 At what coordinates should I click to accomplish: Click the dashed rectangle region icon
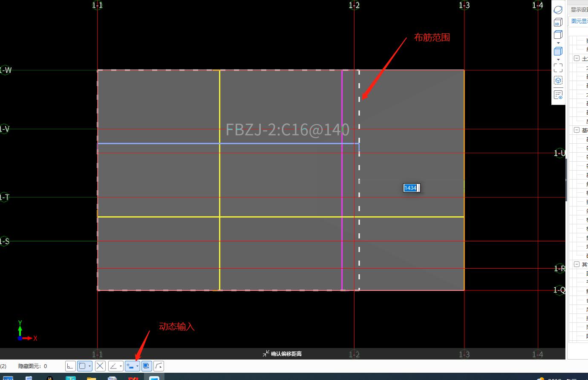click(x=558, y=68)
